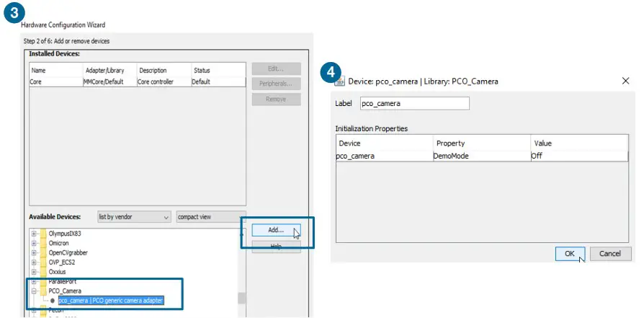The width and height of the screenshot is (644, 318).
Task: Click the 'MMCore/Default' cell
Action: [109, 81]
